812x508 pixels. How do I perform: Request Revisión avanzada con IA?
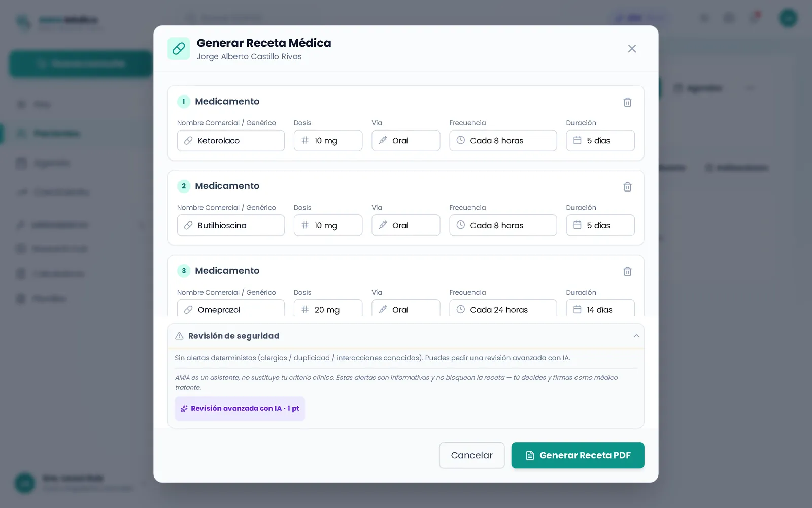[240, 408]
